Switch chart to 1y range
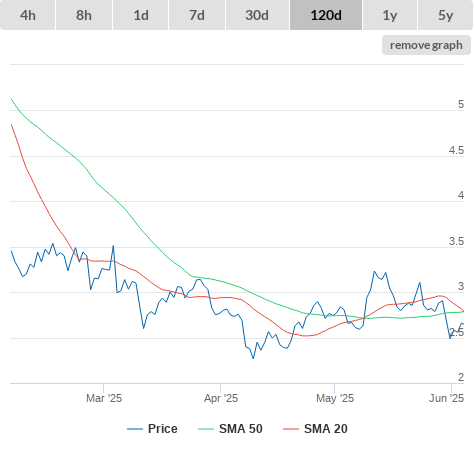Viewport: 474px width, 455px height. 390,15
